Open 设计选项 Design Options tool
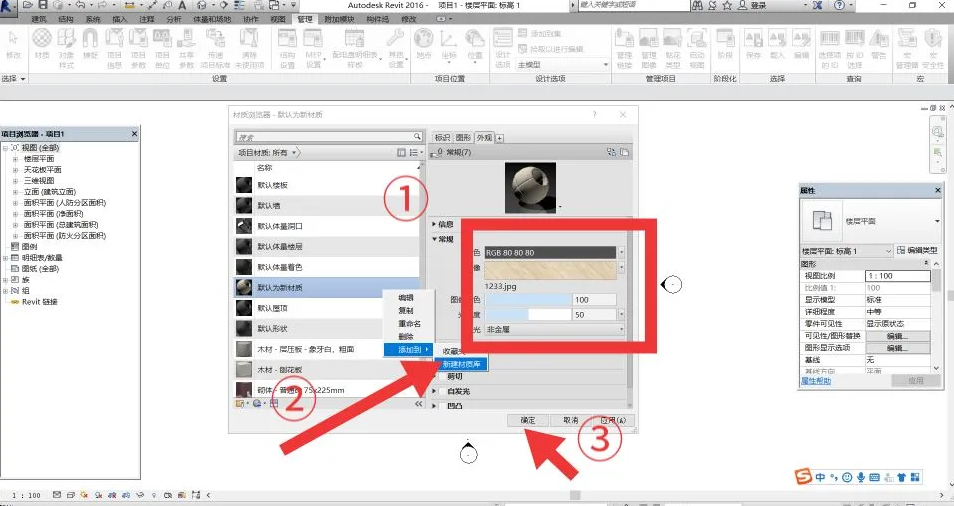Image resolution: width=954 pixels, height=506 pixels. pyautogui.click(x=503, y=48)
